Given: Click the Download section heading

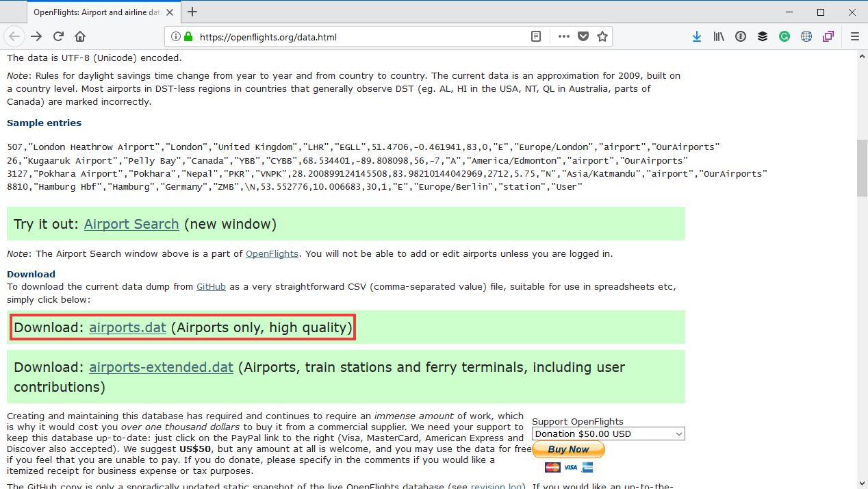Looking at the screenshot, I should point(31,274).
